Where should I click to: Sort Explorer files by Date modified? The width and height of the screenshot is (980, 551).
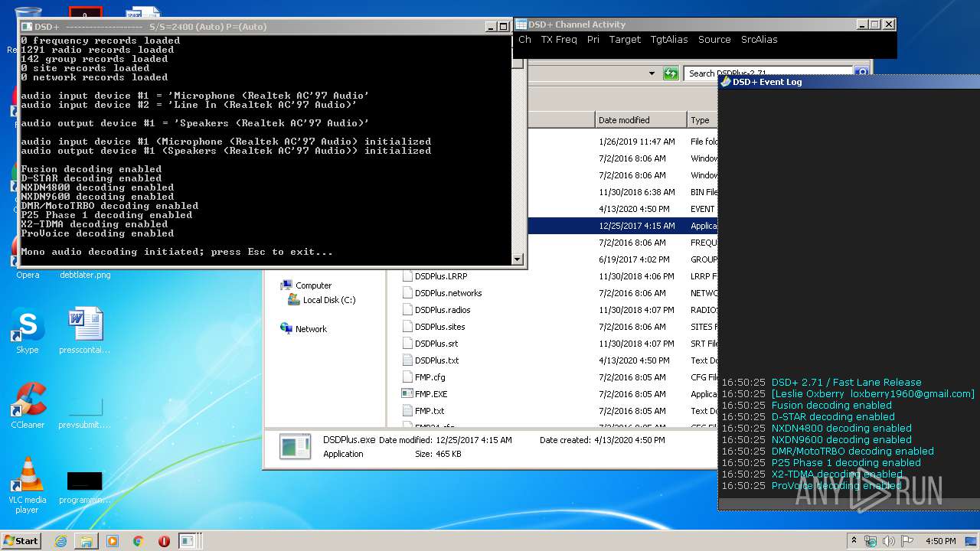coord(641,120)
